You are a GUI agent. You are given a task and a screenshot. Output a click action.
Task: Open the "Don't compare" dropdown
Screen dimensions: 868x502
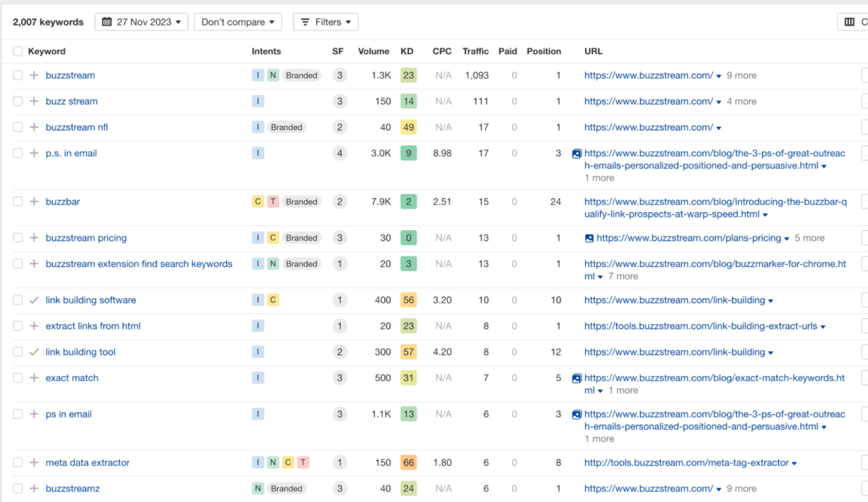click(237, 22)
